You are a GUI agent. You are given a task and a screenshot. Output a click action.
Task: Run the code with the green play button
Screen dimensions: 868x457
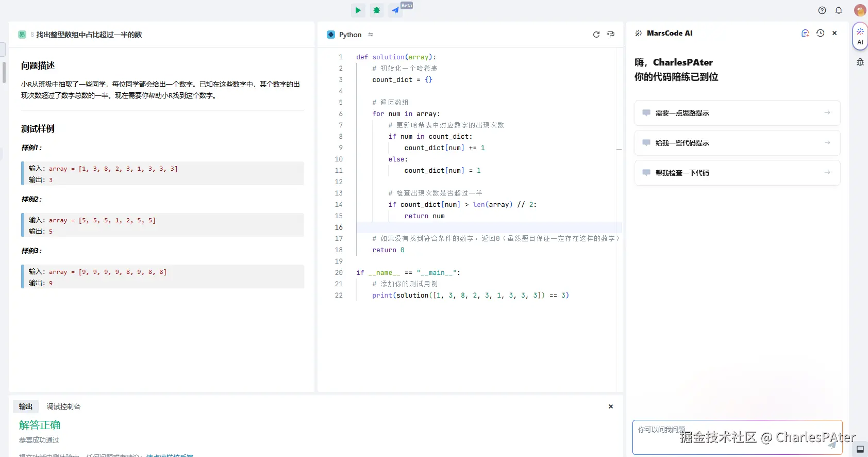click(x=358, y=10)
